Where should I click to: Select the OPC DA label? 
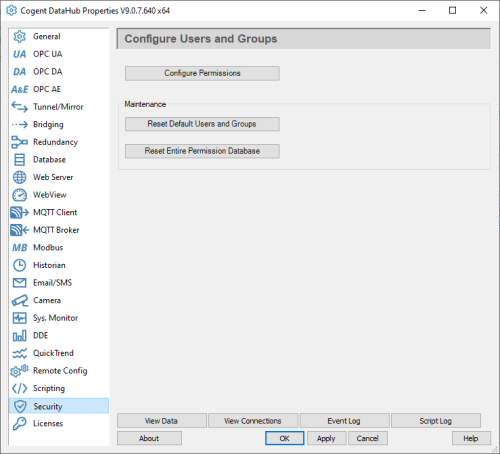(48, 72)
